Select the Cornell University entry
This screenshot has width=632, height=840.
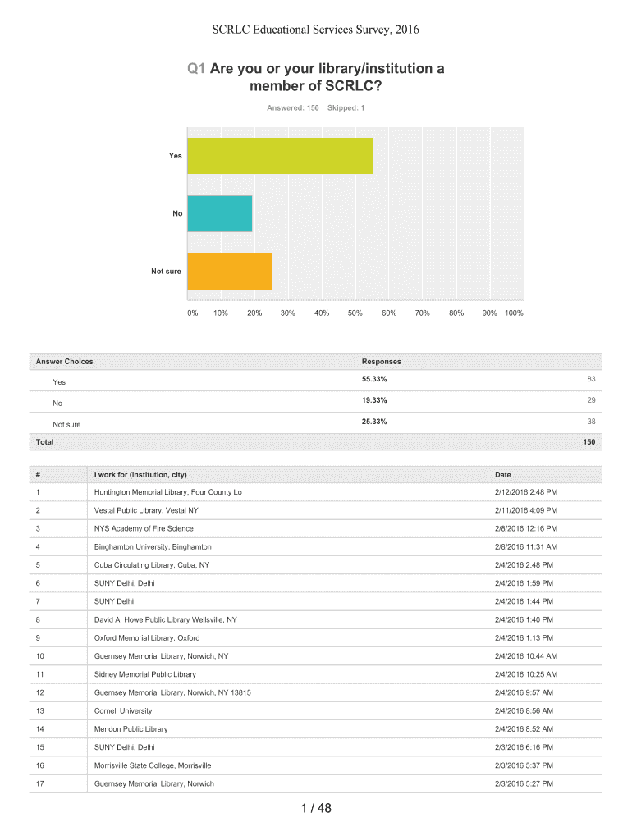coord(123,711)
